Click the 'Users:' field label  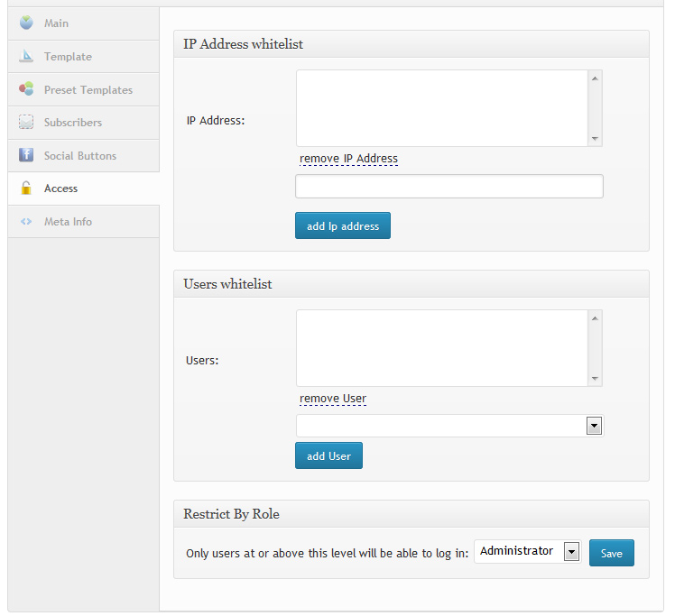(202, 361)
